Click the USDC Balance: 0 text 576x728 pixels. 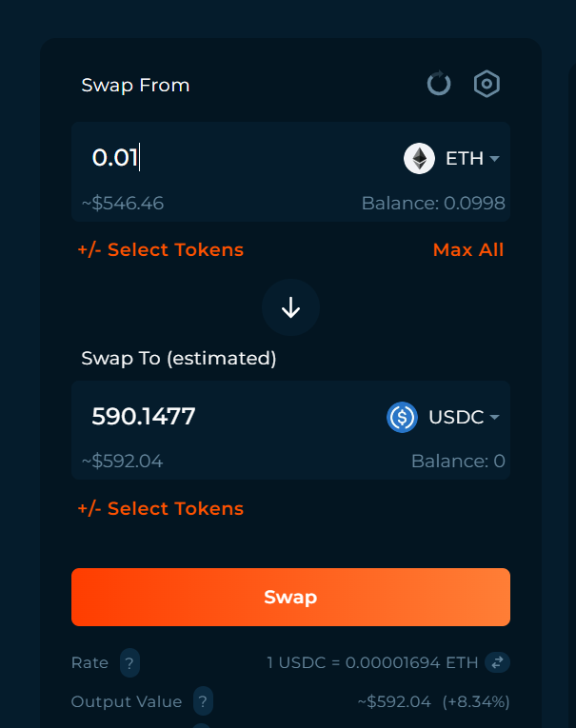(458, 461)
